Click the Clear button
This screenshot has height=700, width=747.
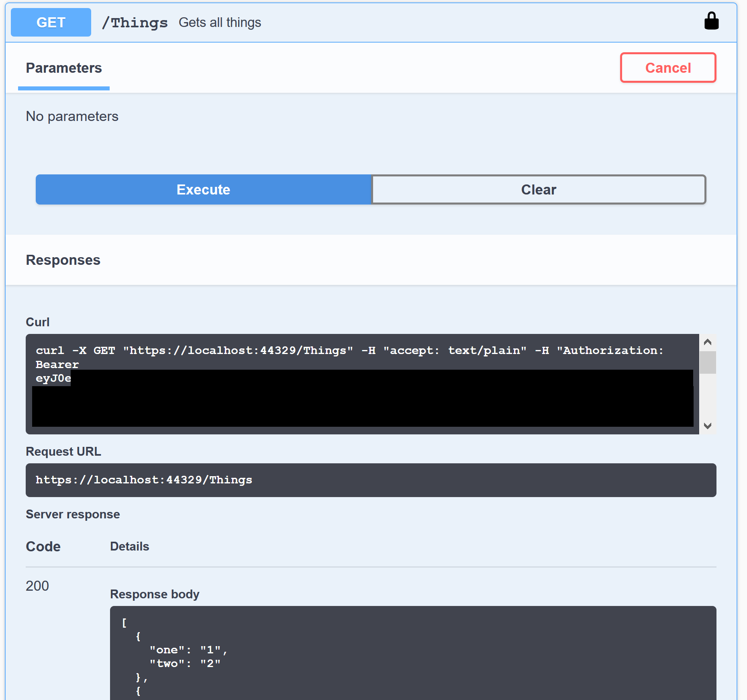point(538,190)
